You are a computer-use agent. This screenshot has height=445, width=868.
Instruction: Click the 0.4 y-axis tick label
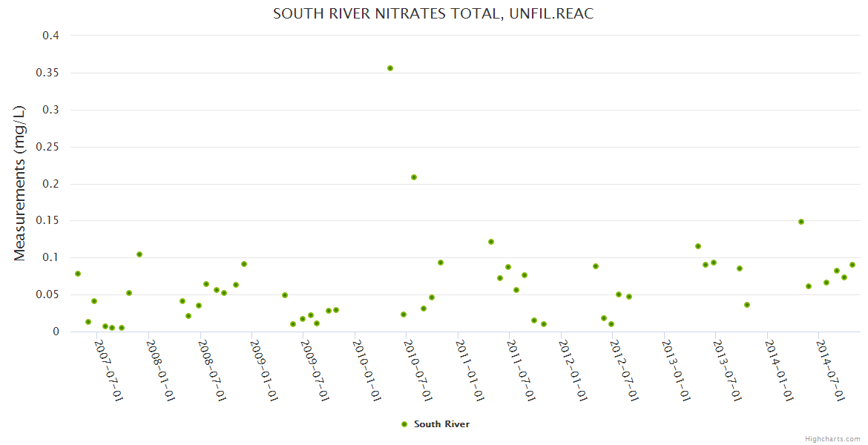point(50,36)
